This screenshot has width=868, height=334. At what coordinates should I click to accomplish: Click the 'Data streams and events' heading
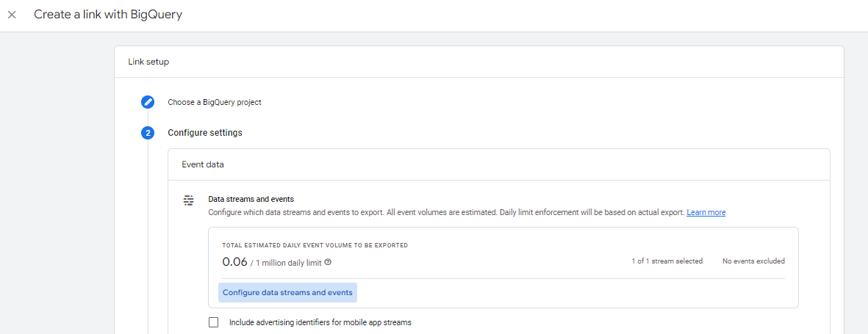pyautogui.click(x=251, y=199)
